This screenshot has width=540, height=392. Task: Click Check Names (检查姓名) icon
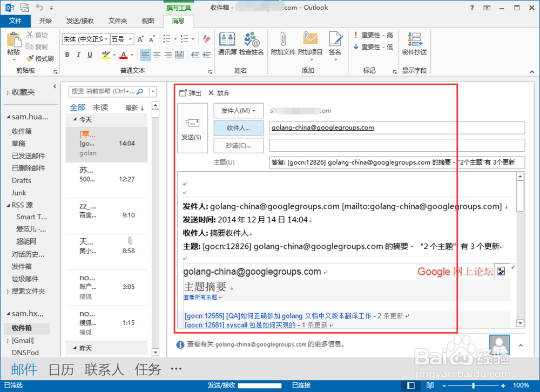click(x=252, y=39)
